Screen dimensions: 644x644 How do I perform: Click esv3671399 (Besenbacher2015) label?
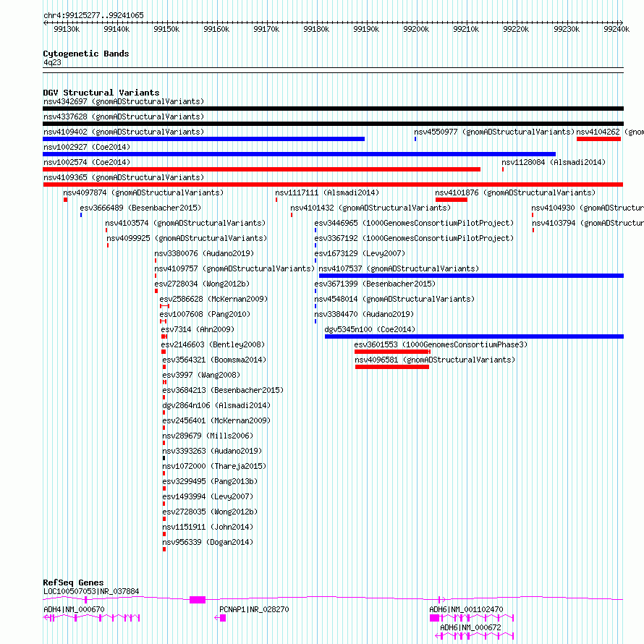pyautogui.click(x=375, y=284)
